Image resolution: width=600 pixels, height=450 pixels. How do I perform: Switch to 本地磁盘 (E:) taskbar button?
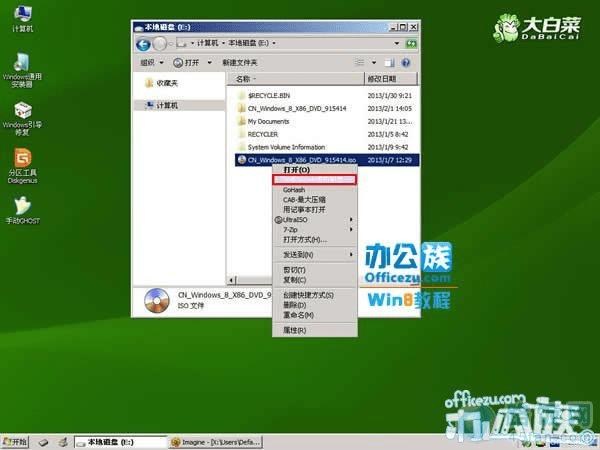pos(121,442)
